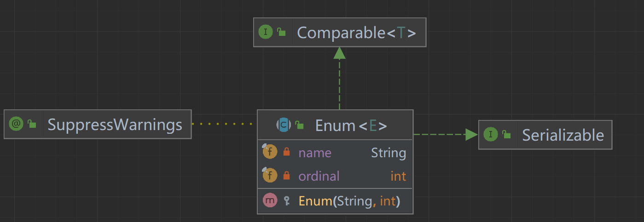The image size is (644, 222).
Task: Select the name field label
Action: pos(315,153)
